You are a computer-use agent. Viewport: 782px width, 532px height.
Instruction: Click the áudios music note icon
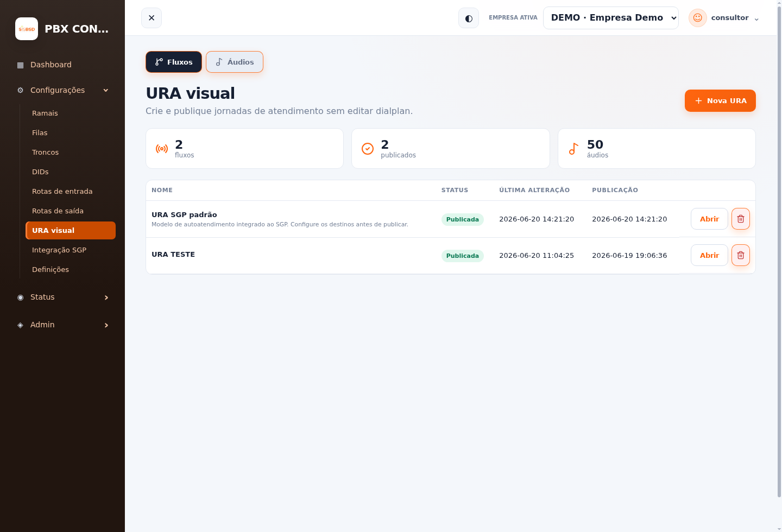(573, 149)
